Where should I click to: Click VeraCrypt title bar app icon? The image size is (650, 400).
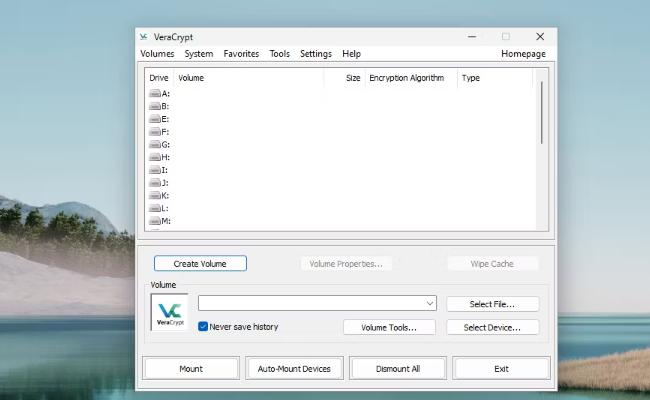point(144,37)
